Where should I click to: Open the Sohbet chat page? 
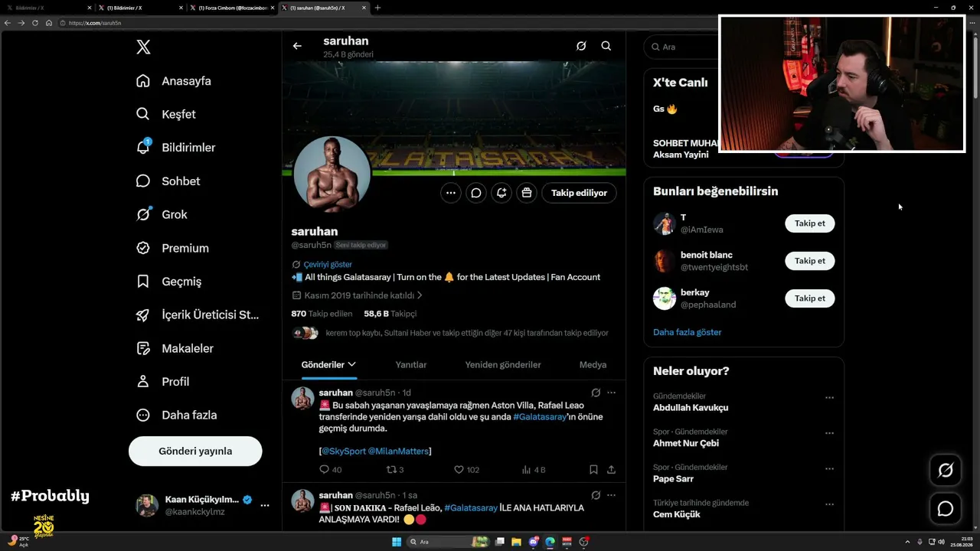(x=168, y=181)
